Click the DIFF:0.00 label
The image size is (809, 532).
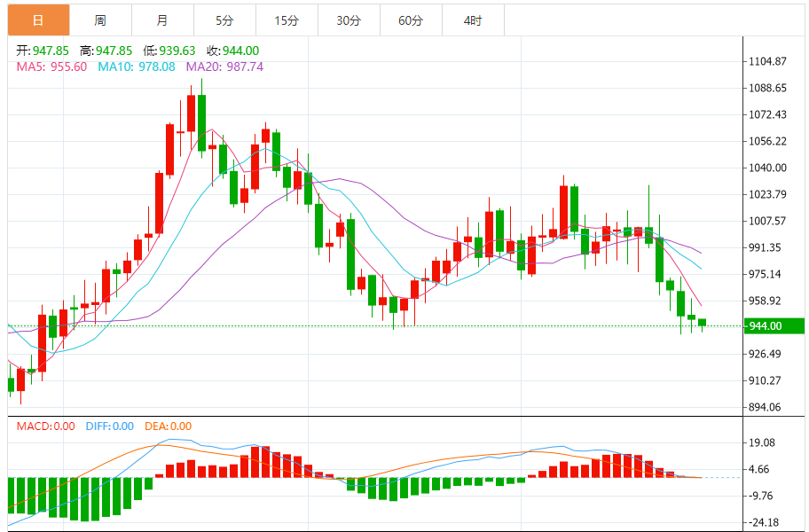click(109, 426)
